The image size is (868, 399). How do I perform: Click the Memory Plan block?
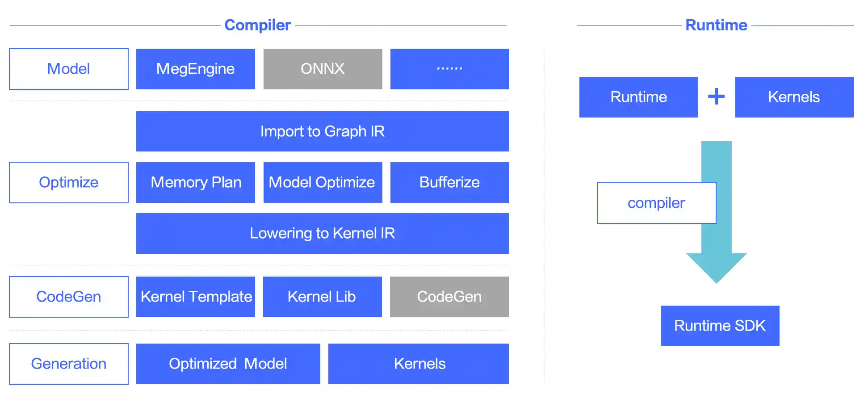point(196,182)
